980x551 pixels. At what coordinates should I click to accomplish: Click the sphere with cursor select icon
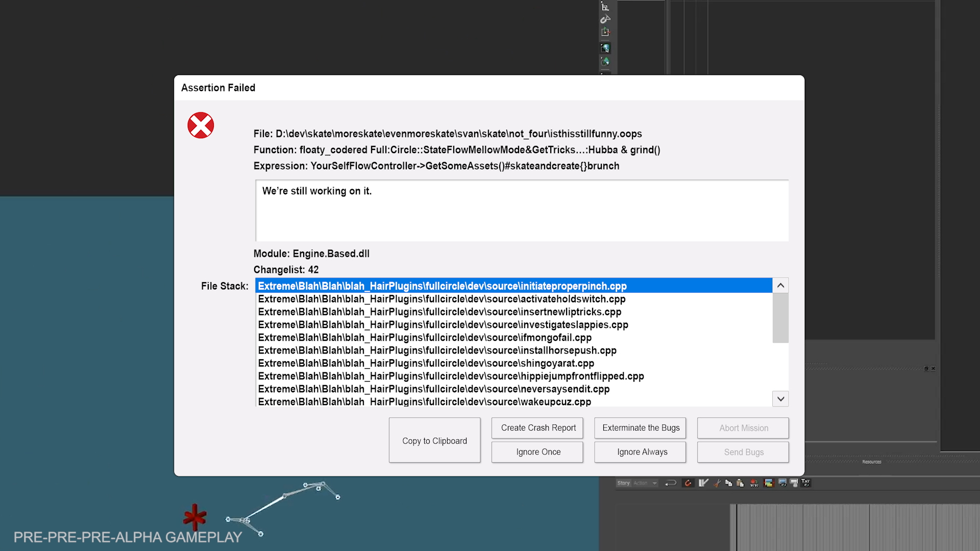coord(605,48)
